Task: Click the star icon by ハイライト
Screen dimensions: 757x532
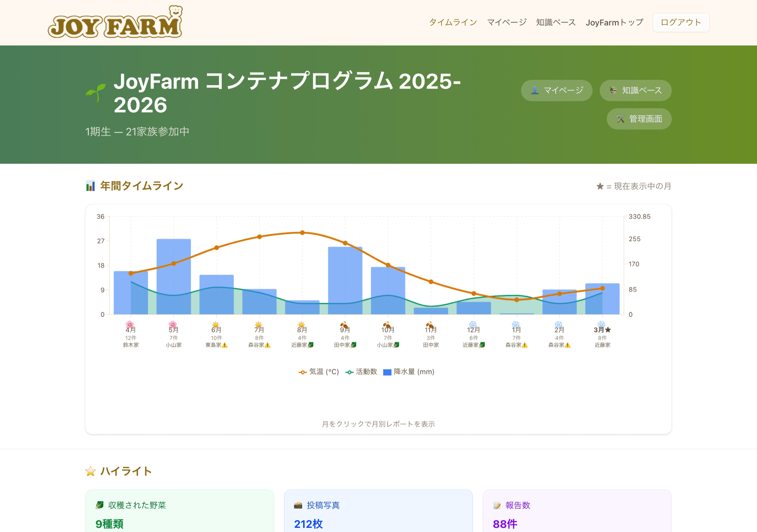Action: [x=90, y=471]
